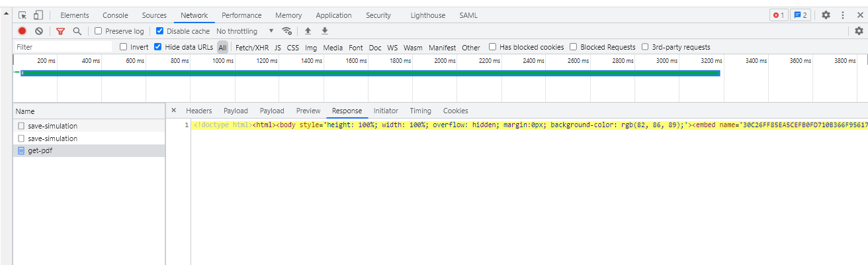The image size is (868, 265).
Task: Open the SAML panel
Action: (468, 15)
